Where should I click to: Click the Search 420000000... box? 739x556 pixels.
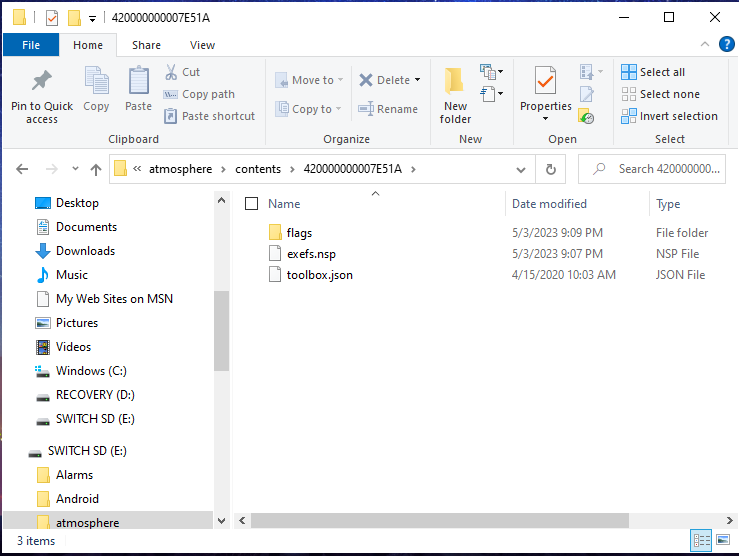coord(652,169)
